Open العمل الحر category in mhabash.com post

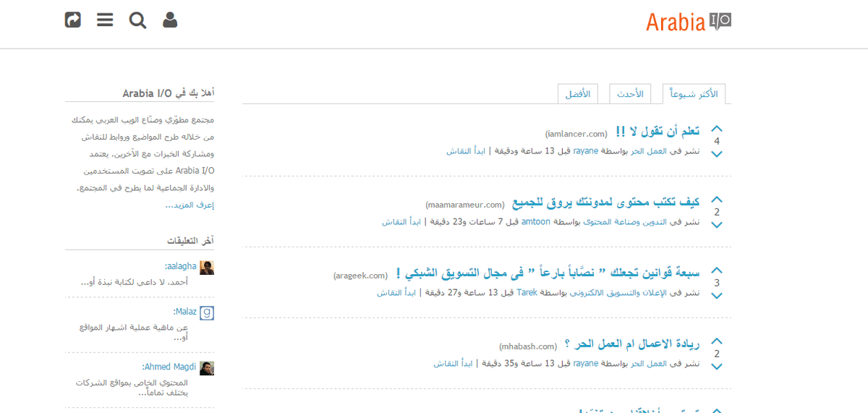point(648,364)
